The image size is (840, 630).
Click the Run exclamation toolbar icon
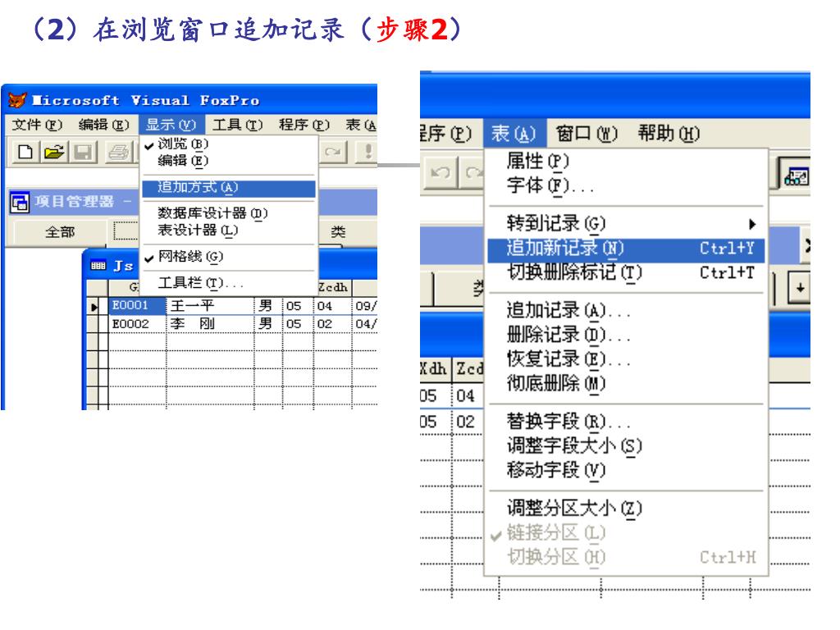(x=367, y=151)
